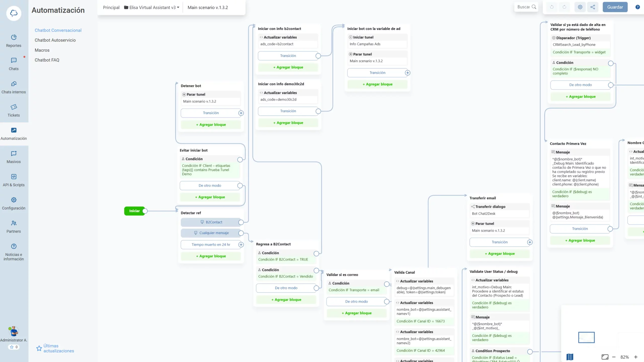The image size is (644, 362).
Task: Open Transición plus on Transferir email block
Action: click(530, 242)
